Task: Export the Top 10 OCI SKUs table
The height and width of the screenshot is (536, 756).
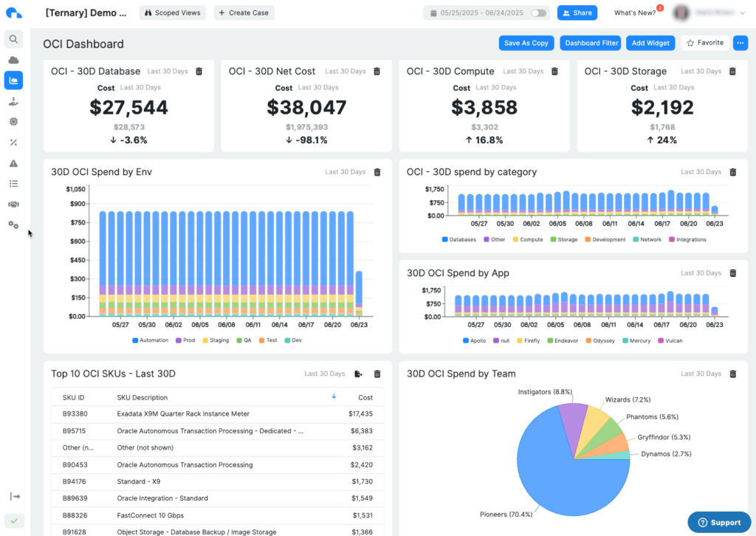Action: (358, 374)
